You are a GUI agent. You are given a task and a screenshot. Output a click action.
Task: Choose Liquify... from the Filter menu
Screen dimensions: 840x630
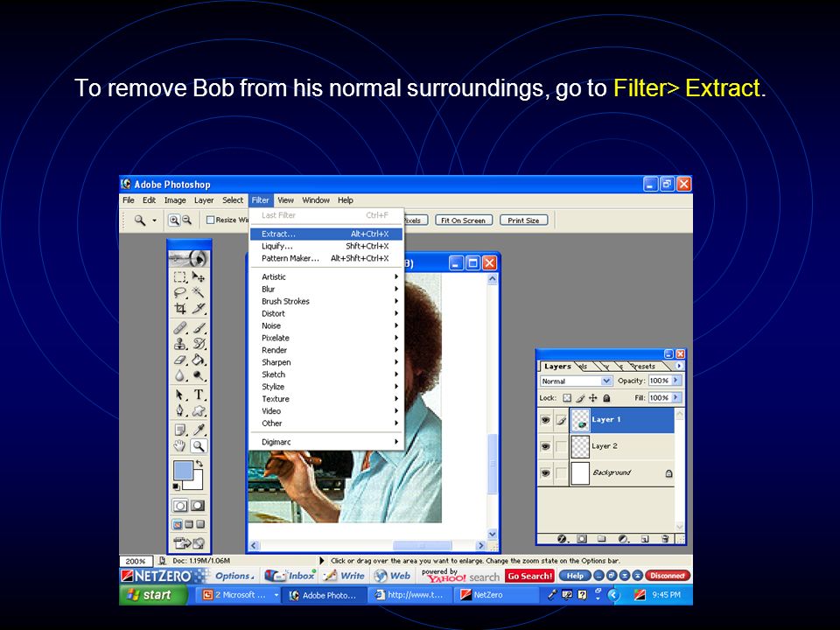(325, 247)
